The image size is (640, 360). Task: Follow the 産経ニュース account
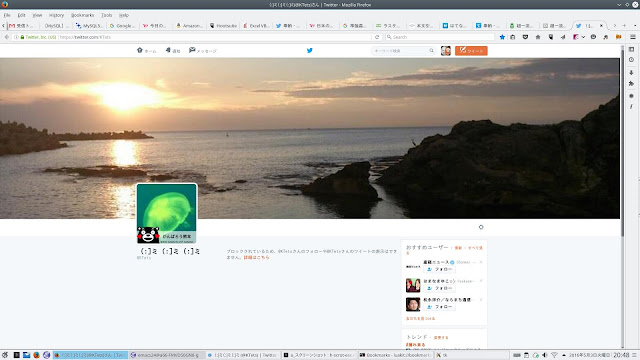[x=440, y=269]
